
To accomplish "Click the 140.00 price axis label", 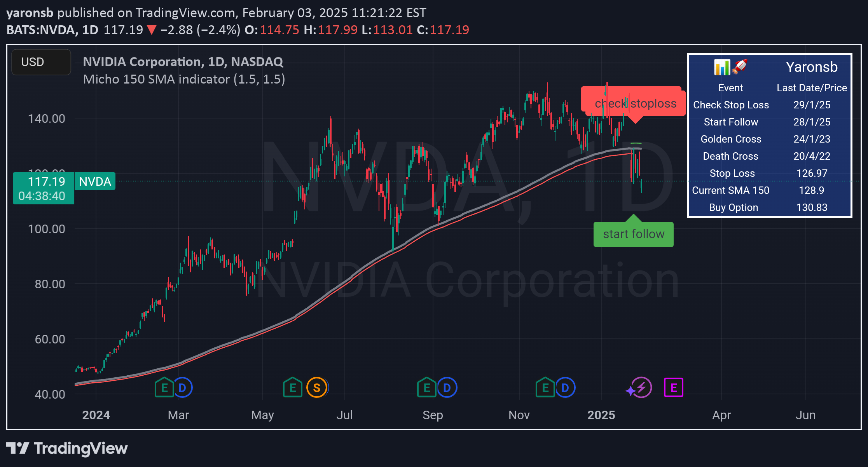I will [46, 118].
